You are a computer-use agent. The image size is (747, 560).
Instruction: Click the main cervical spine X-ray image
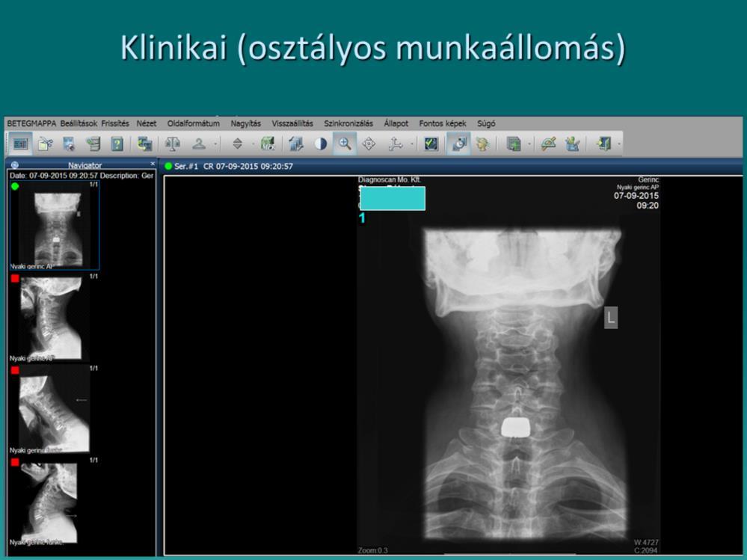coord(508,364)
